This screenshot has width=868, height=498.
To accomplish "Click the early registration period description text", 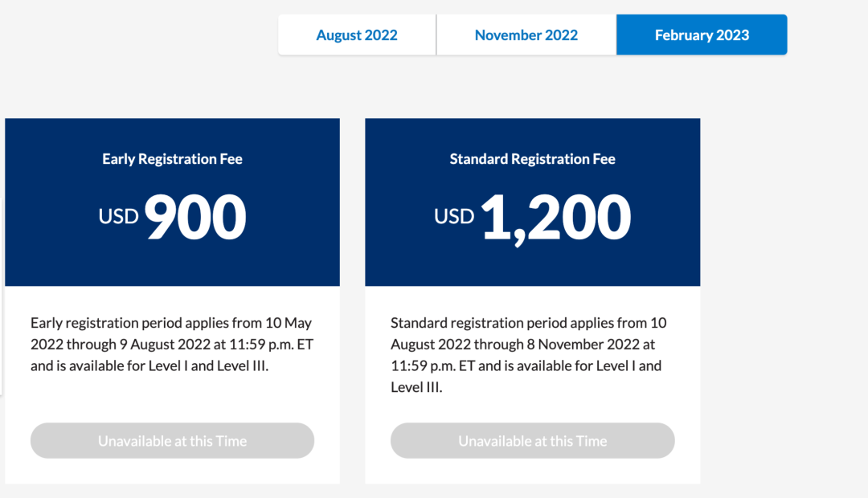I will 171,345.
